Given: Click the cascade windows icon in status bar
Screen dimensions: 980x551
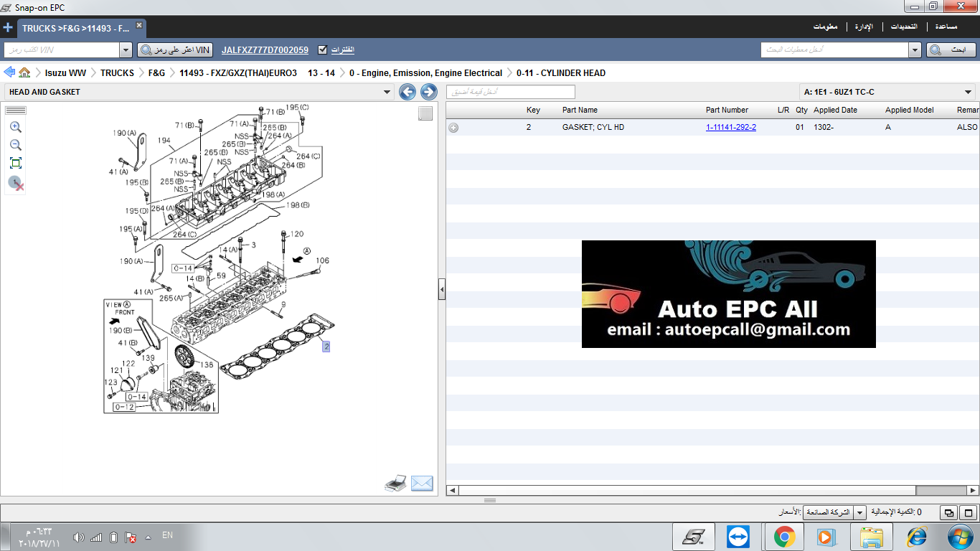Looking at the screenshot, I should click(948, 513).
